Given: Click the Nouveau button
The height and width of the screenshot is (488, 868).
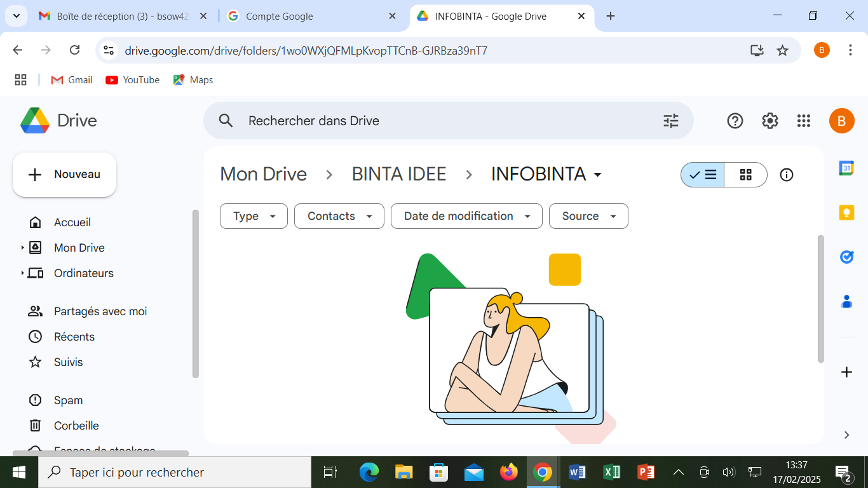Looking at the screenshot, I should click(x=65, y=174).
